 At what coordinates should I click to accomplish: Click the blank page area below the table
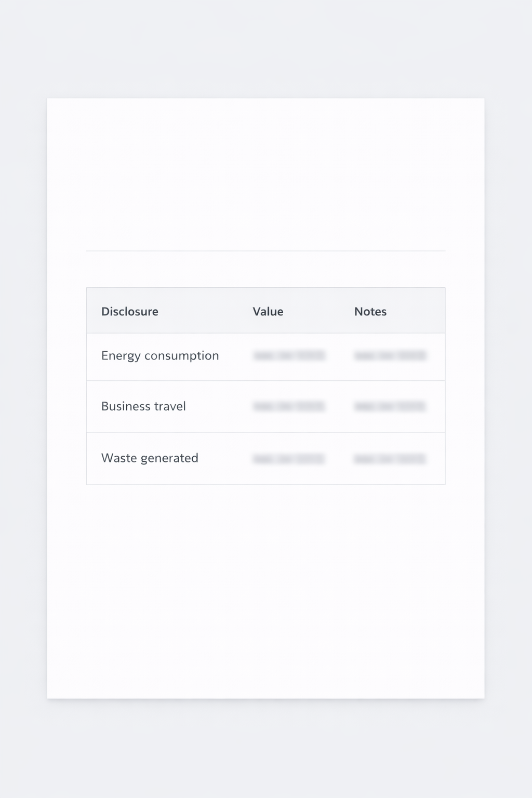(265, 587)
